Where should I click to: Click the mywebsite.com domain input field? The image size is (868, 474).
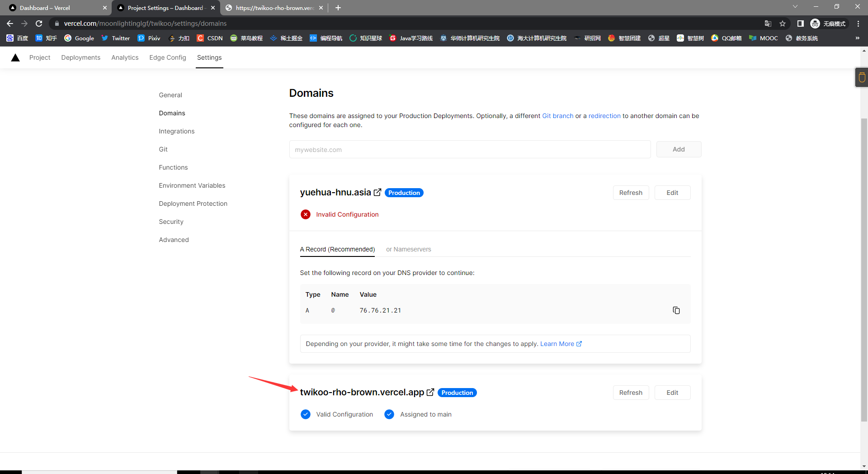pos(469,150)
